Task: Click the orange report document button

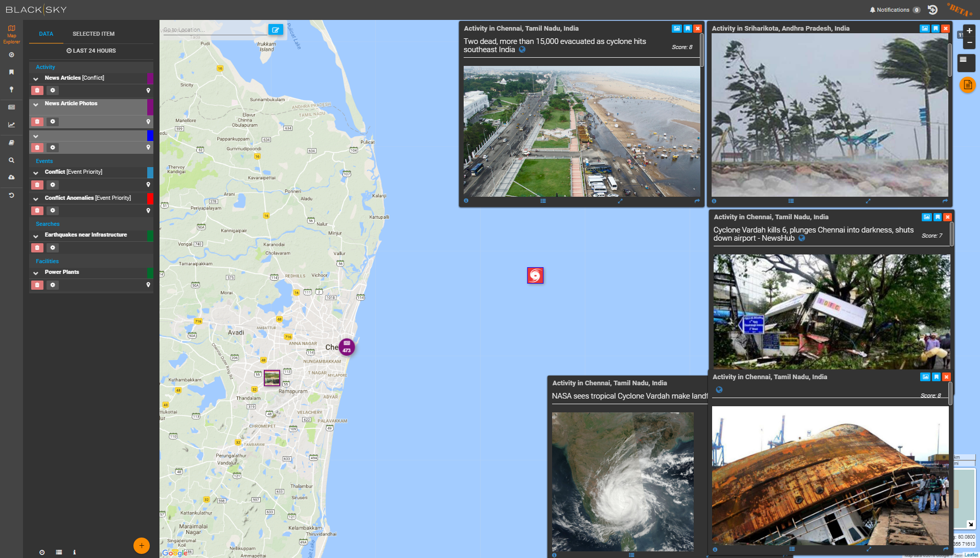Action: pyautogui.click(x=967, y=85)
